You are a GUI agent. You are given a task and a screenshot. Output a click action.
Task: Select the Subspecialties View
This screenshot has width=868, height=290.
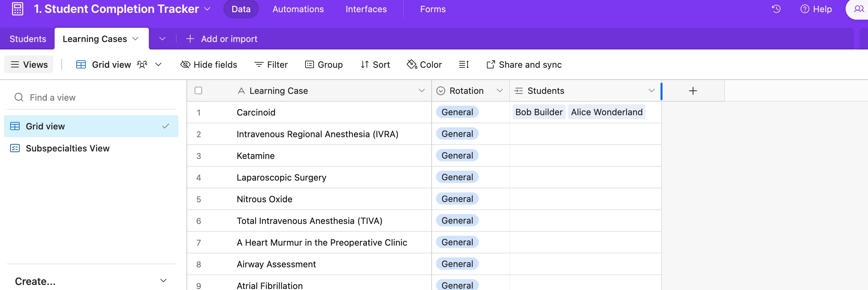pyautogui.click(x=67, y=148)
